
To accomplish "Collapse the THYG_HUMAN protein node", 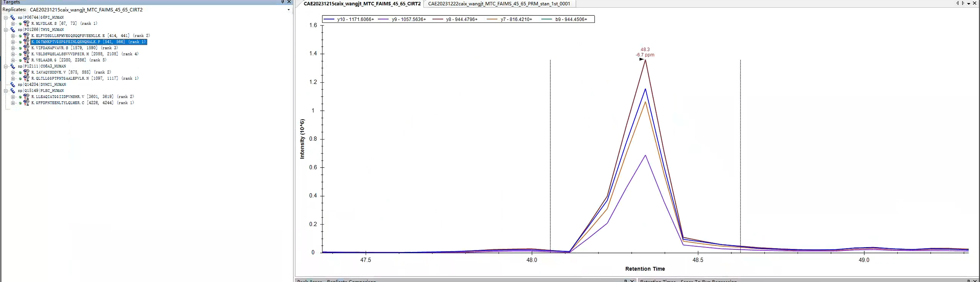I will pos(6,30).
